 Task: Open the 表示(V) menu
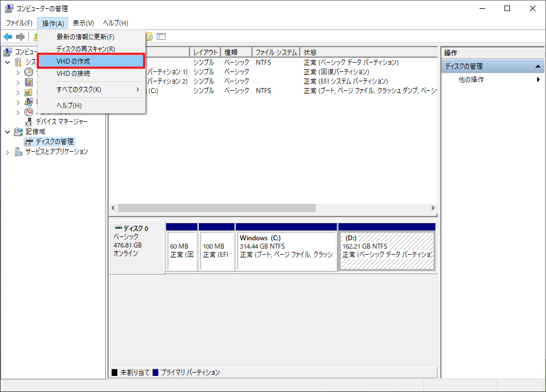point(83,23)
